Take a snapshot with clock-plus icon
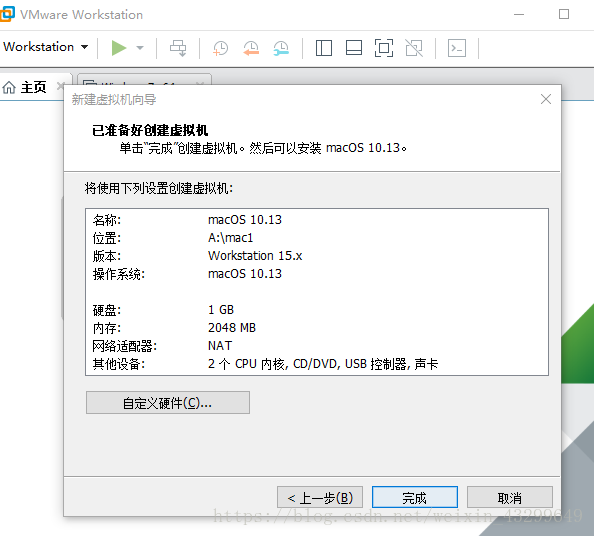 [220, 48]
